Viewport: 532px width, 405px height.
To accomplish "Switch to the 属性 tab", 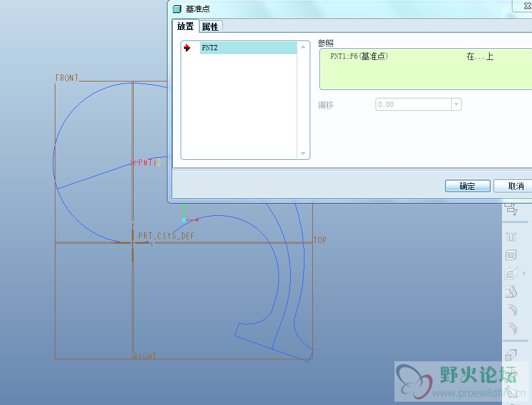I will (x=211, y=27).
